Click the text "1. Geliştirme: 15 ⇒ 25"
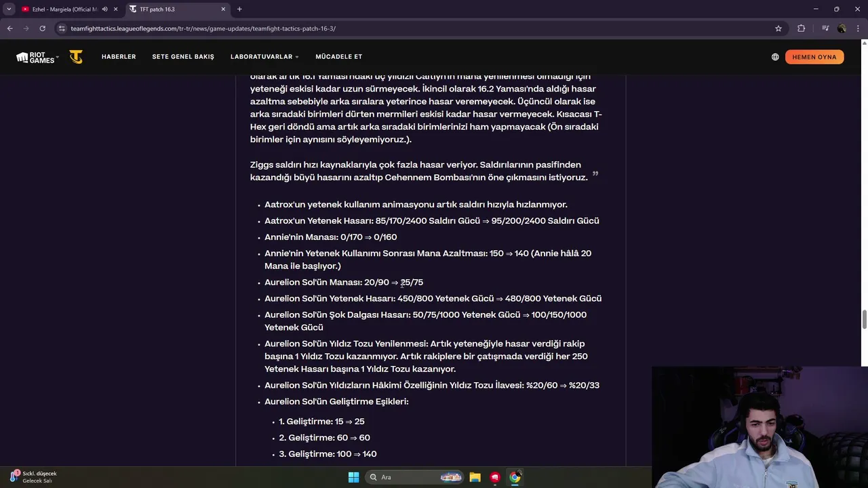 321,422
